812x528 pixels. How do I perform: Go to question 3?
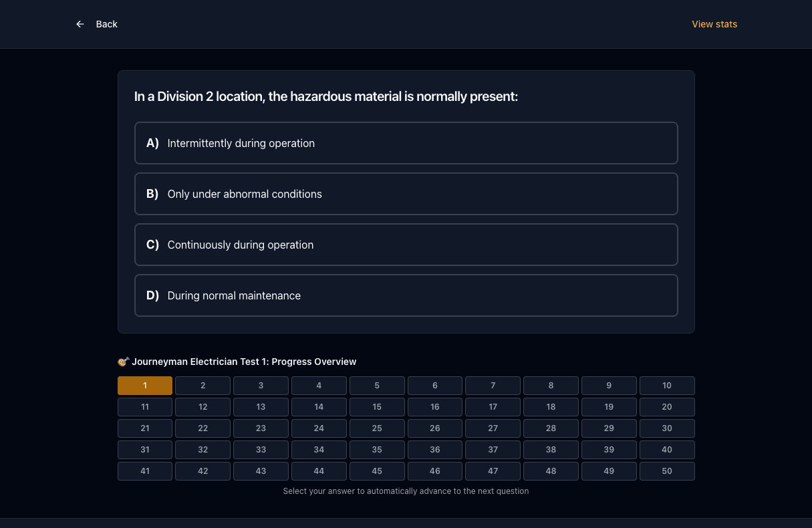(x=261, y=386)
